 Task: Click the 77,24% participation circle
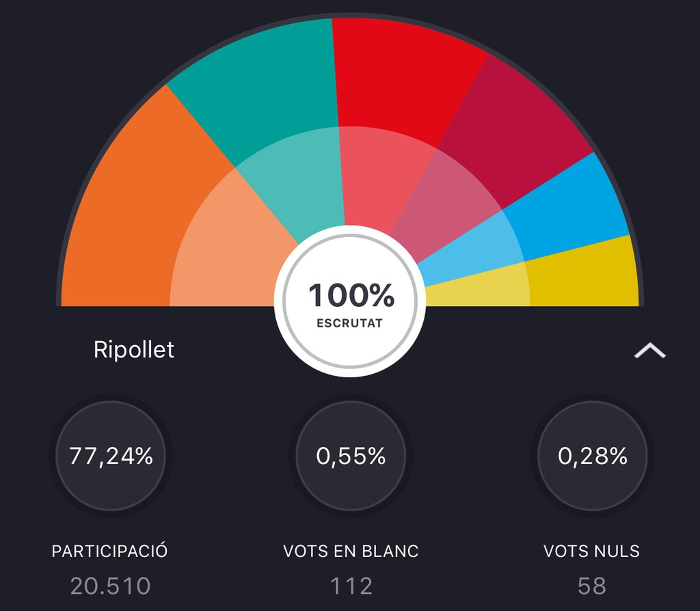pyautogui.click(x=111, y=456)
